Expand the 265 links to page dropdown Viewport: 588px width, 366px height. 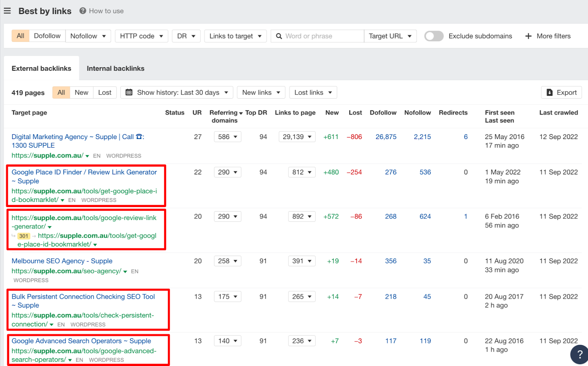point(302,296)
